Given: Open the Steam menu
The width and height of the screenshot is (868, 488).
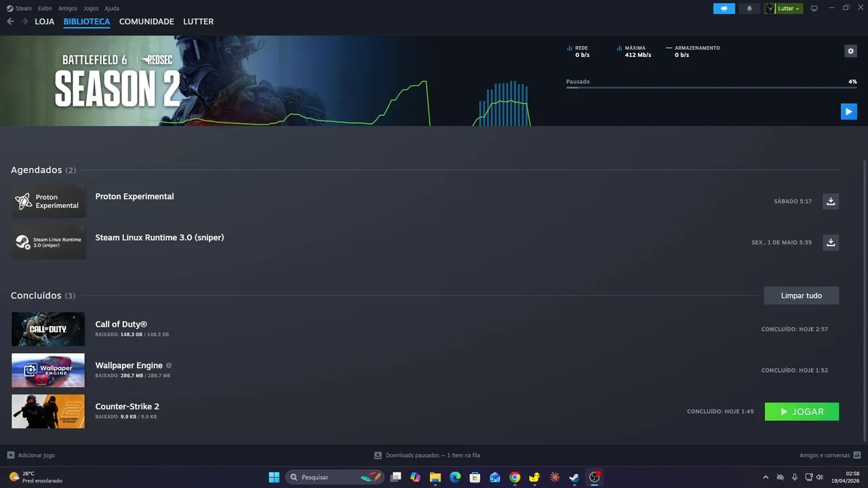Looking at the screenshot, I should (19, 8).
